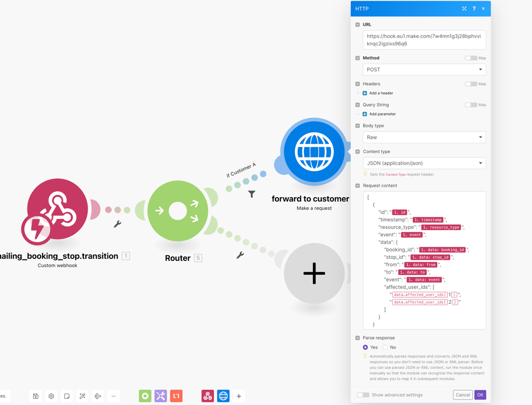Select the Custom webhook module
Viewport: 532px width, 405px height.
click(x=57, y=209)
